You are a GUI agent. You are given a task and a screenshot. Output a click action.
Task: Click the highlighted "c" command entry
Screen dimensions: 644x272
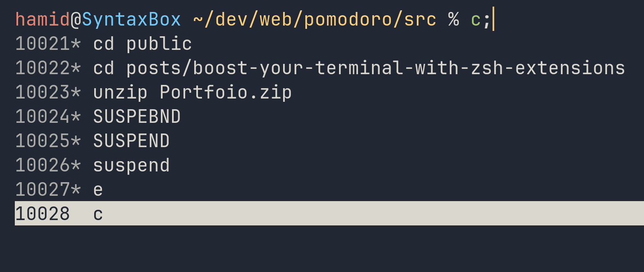click(98, 214)
